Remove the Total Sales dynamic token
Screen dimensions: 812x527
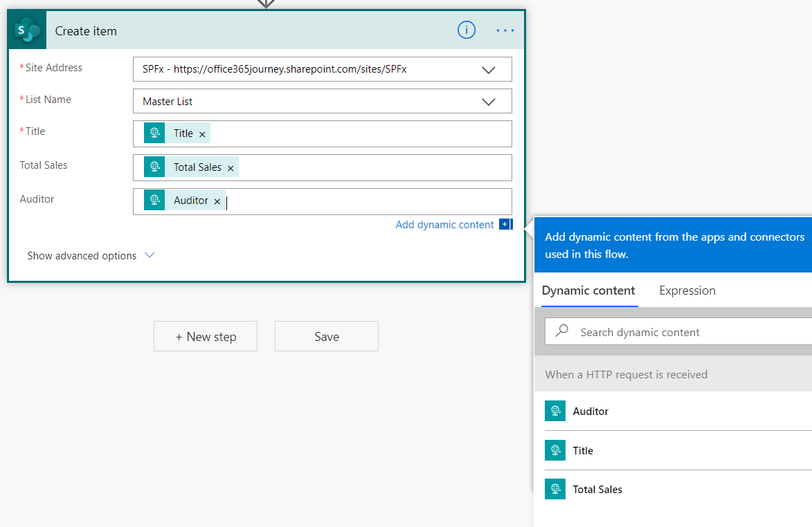point(231,168)
